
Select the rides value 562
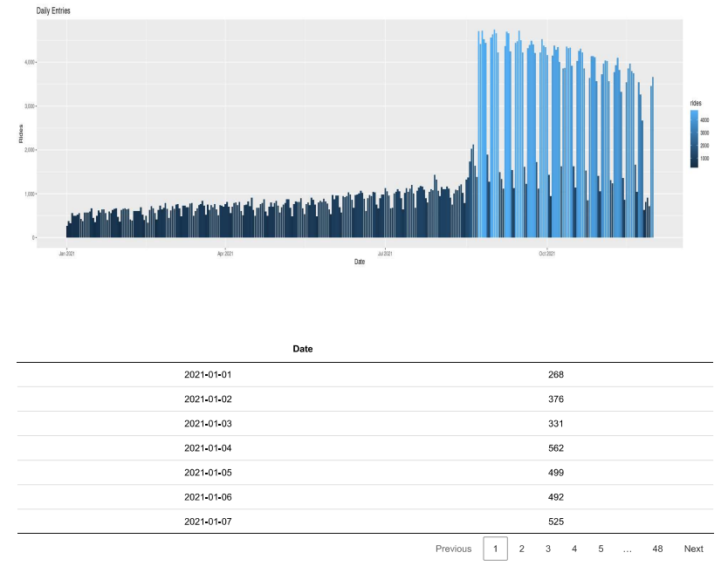tap(556, 448)
